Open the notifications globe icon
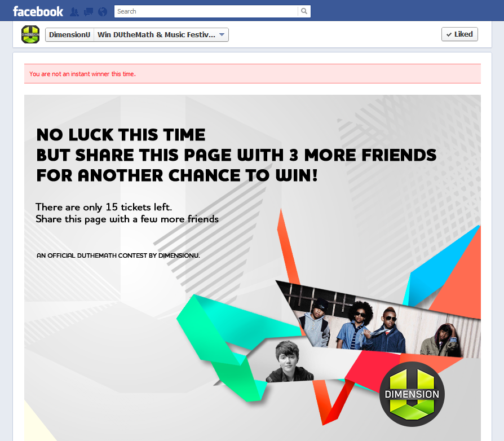 pos(103,12)
